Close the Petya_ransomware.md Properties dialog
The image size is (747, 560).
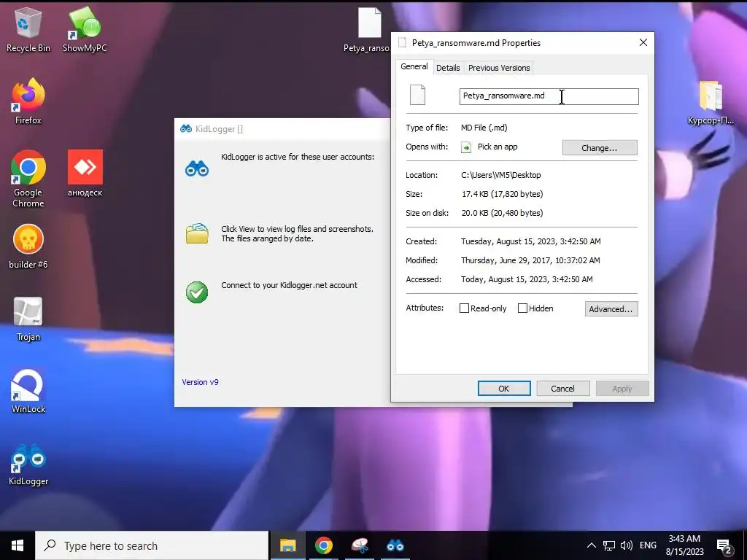pos(643,42)
